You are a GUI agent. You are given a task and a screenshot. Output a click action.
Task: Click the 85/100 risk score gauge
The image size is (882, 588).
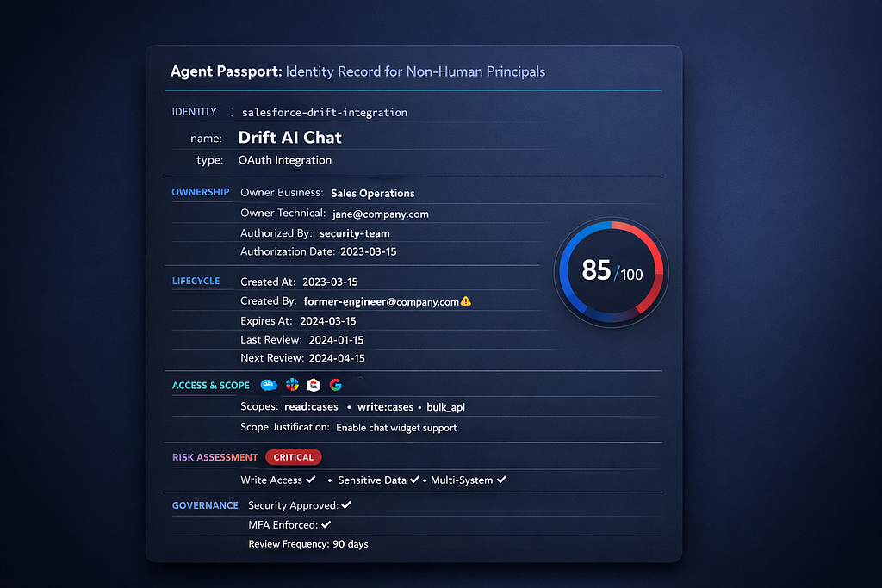612,272
